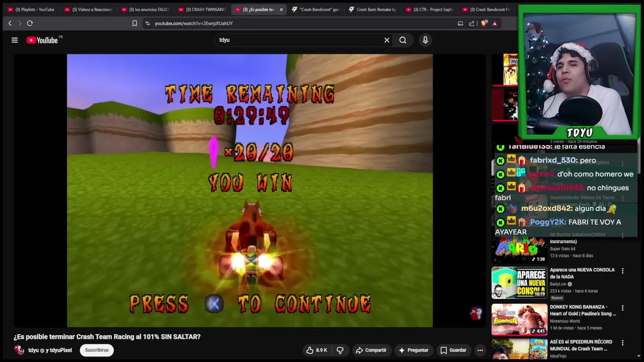Open the BaityLive channel name
This screenshot has height=362, width=644.
click(x=558, y=284)
